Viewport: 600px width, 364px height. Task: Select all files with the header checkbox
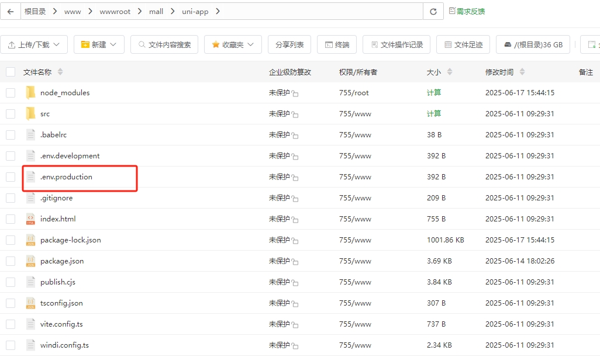[x=10, y=72]
